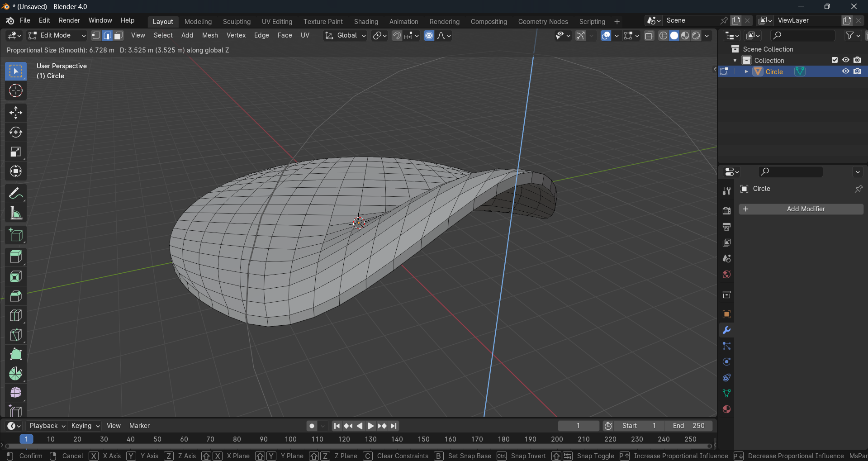Toggle auto keying record button
The image size is (868, 461).
[312, 426]
